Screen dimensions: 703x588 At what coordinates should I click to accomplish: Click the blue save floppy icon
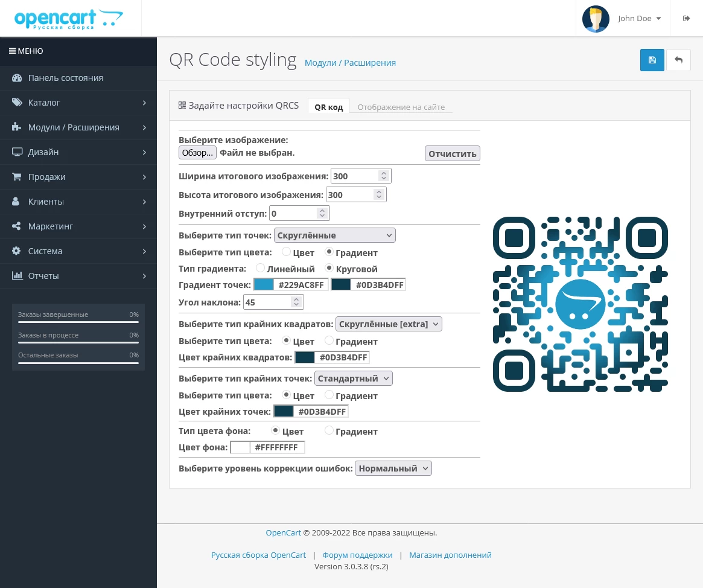pos(652,60)
